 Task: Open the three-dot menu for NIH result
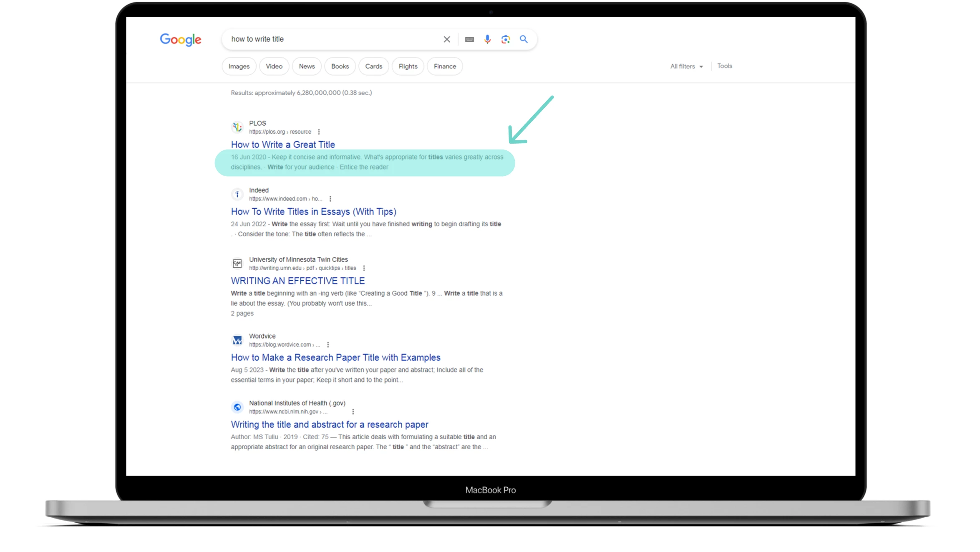click(x=353, y=412)
